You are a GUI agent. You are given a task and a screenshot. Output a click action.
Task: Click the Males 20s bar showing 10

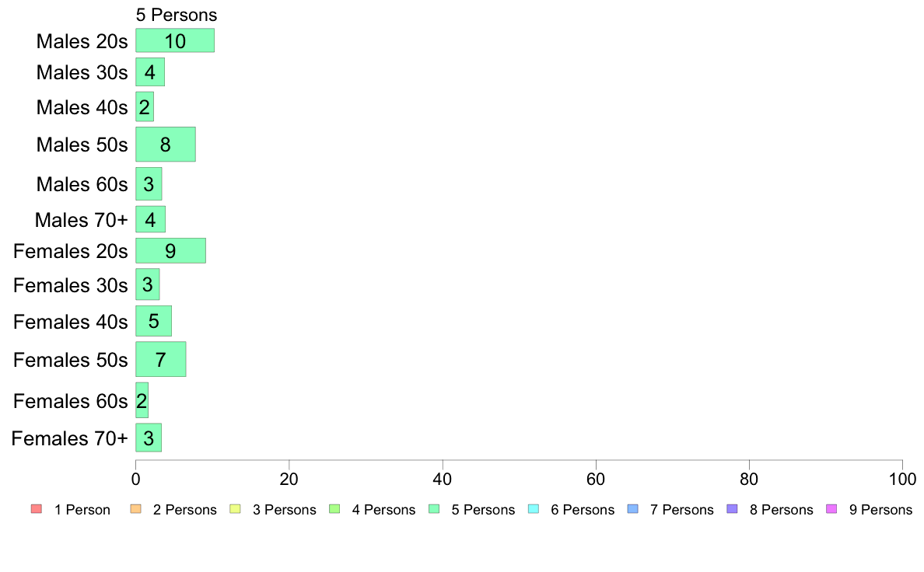click(x=175, y=40)
